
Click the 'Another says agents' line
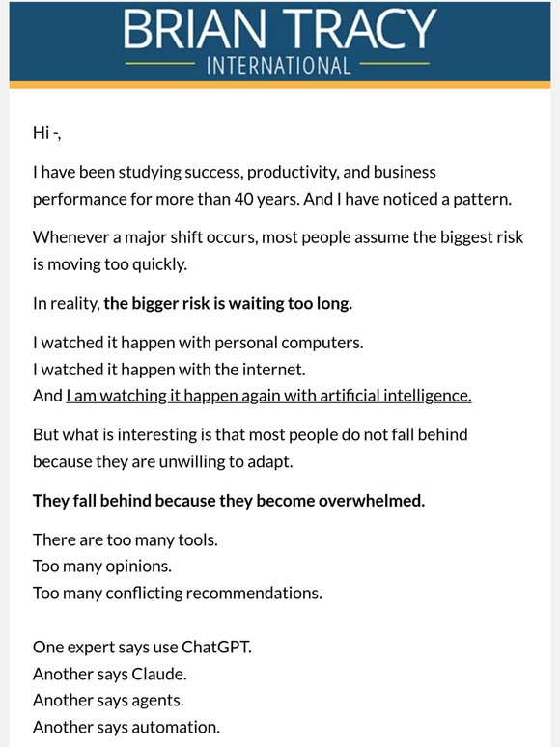108,701
